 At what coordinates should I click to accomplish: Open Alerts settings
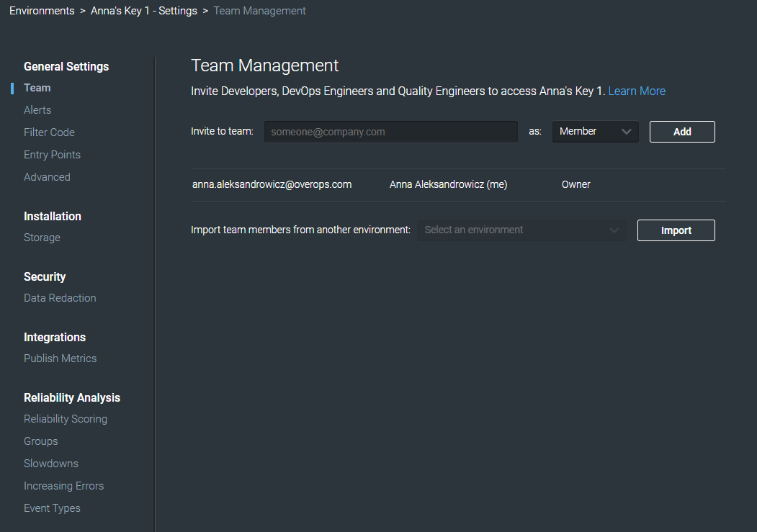37,110
